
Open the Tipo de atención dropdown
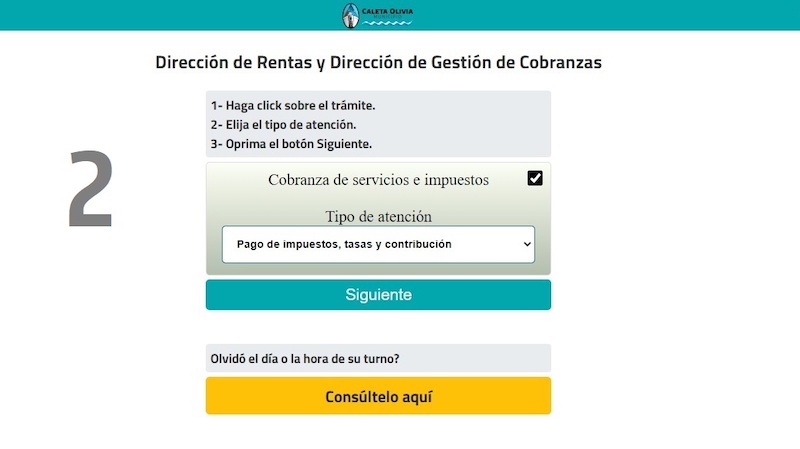(x=378, y=244)
